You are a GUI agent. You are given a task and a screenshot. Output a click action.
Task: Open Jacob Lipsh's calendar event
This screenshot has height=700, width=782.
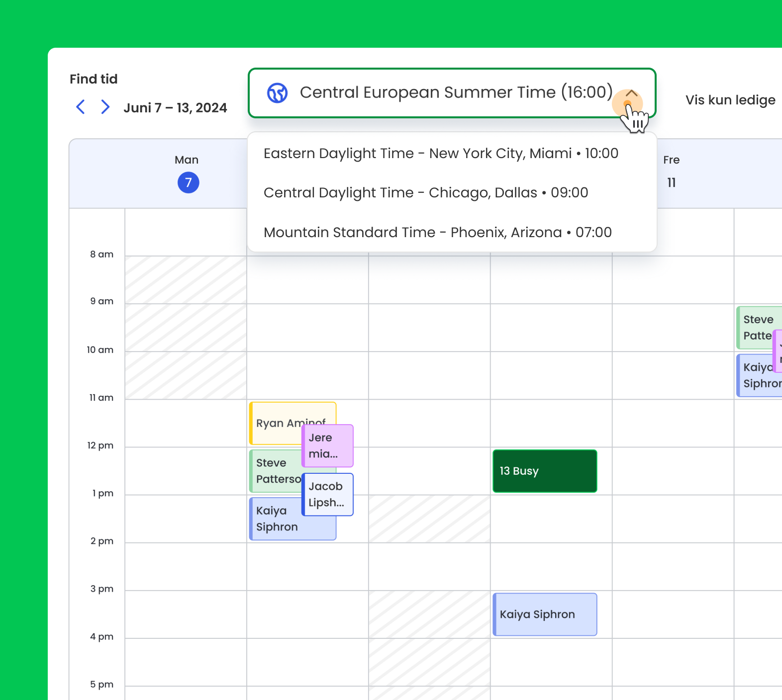point(327,494)
